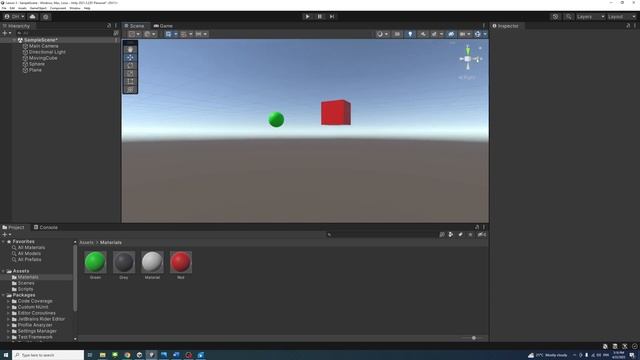Toggle grid visibility in Scene toolbar
640x360 pixels.
[168, 34]
